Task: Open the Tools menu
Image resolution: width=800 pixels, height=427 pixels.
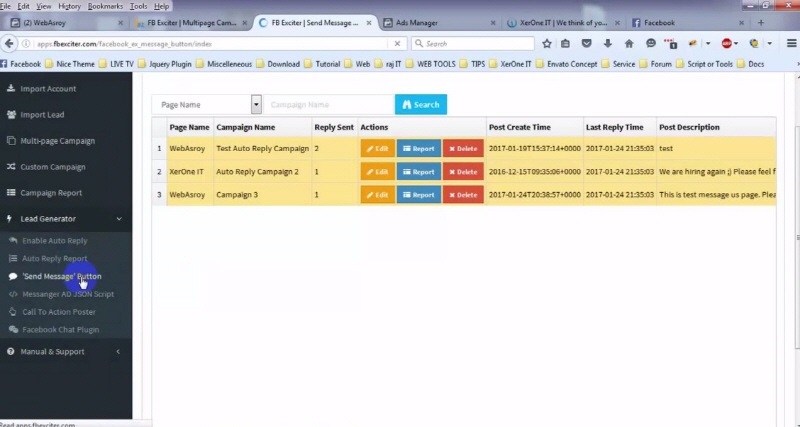Action: 138,6
